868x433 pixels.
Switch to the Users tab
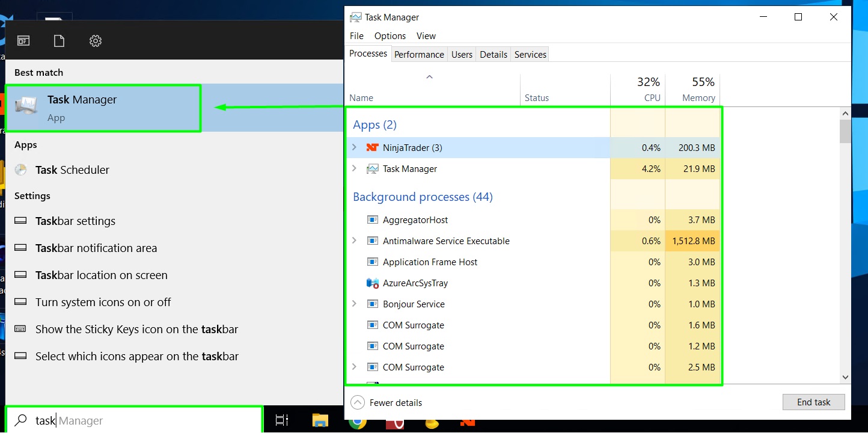point(462,54)
